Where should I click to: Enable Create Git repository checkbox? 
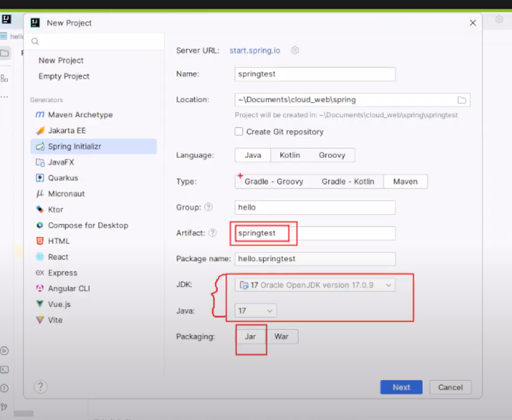[239, 132]
